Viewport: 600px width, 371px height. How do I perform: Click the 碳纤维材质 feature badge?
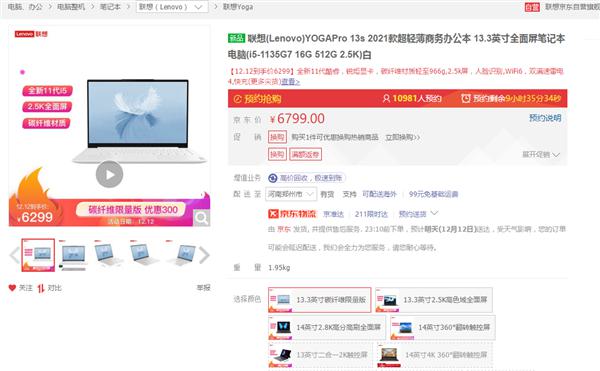click(x=46, y=123)
